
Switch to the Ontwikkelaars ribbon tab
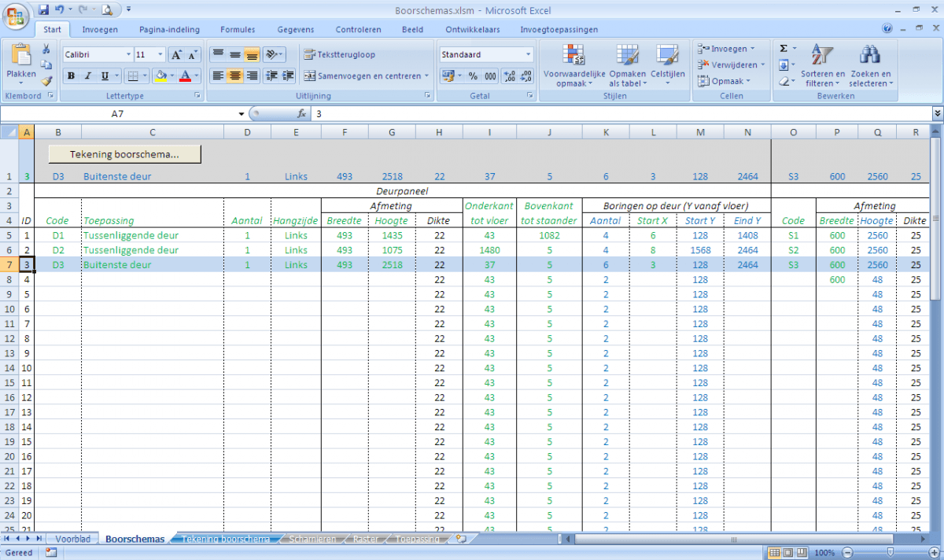(472, 30)
